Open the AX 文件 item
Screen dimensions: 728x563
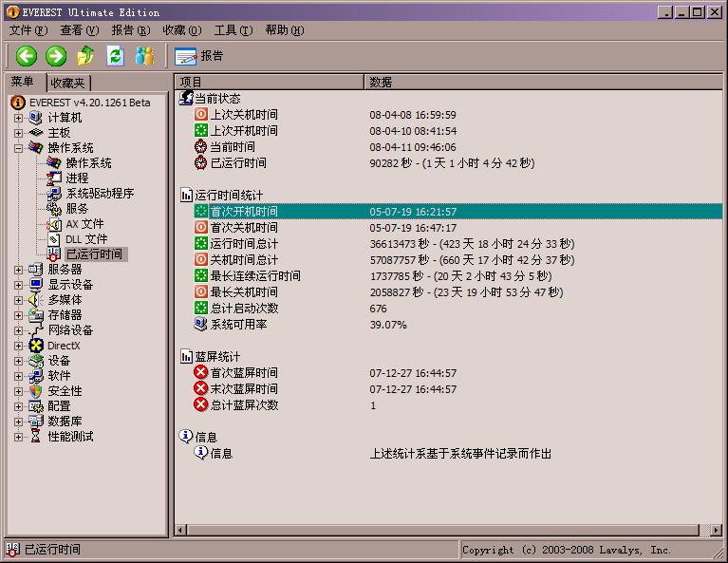pos(84,224)
